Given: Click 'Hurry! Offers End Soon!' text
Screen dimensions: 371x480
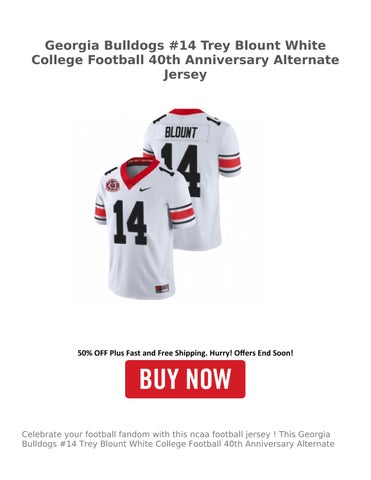Looking at the screenshot, I should (x=251, y=353).
